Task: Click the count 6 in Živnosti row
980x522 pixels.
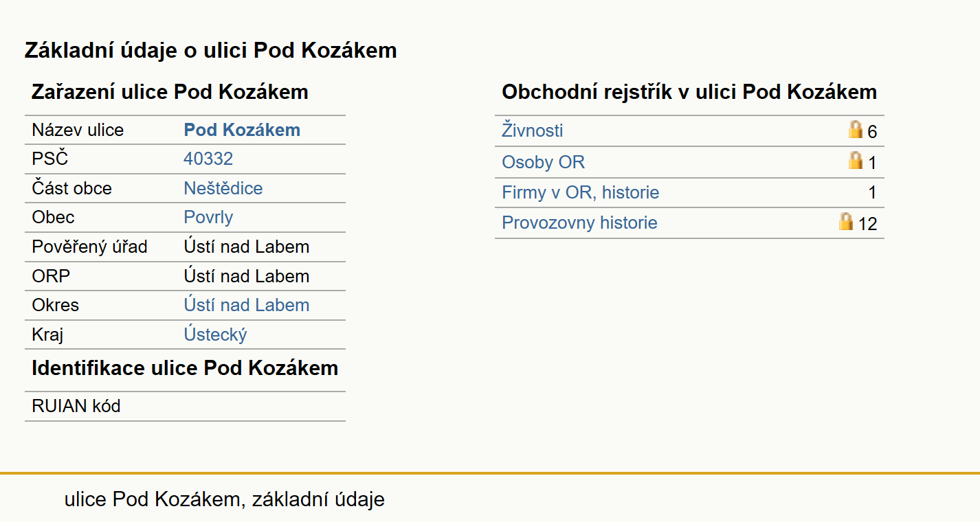Action: point(872,132)
